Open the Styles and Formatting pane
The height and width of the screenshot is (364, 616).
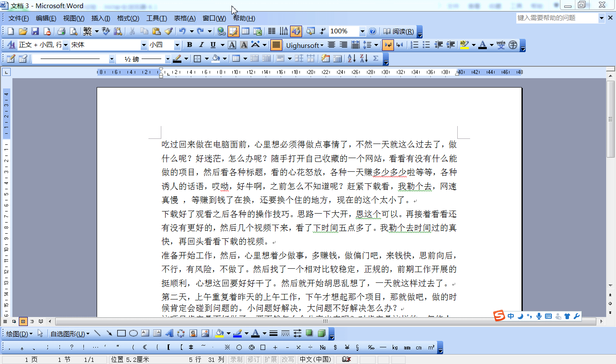point(11,45)
